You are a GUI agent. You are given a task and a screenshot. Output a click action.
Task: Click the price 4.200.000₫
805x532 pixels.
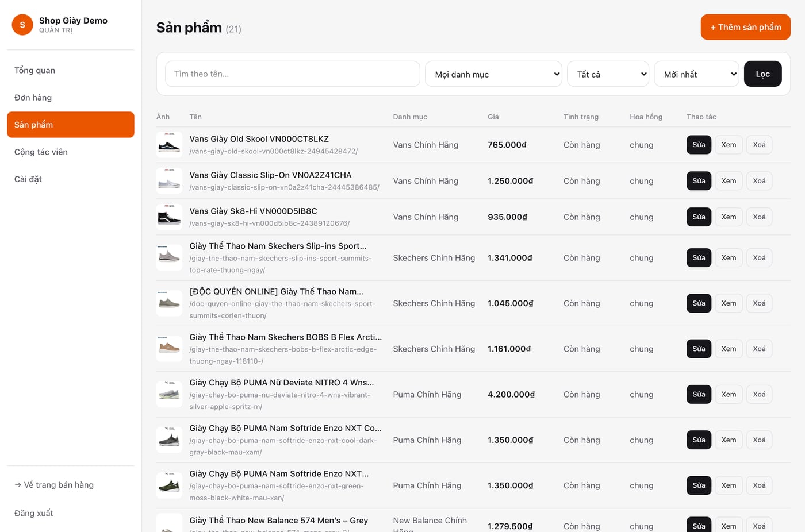511,394
